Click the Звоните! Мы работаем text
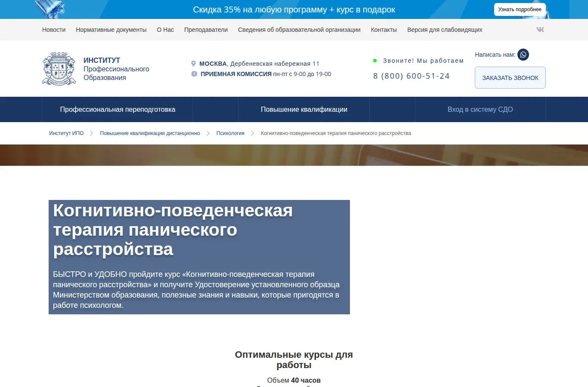Screen dimensions: 588x387 click(423, 61)
